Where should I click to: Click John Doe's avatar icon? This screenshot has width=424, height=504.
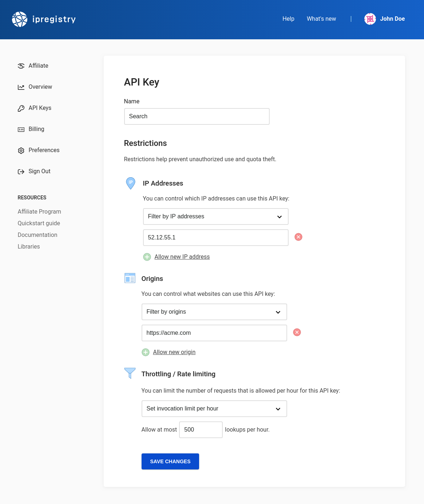pos(370,19)
